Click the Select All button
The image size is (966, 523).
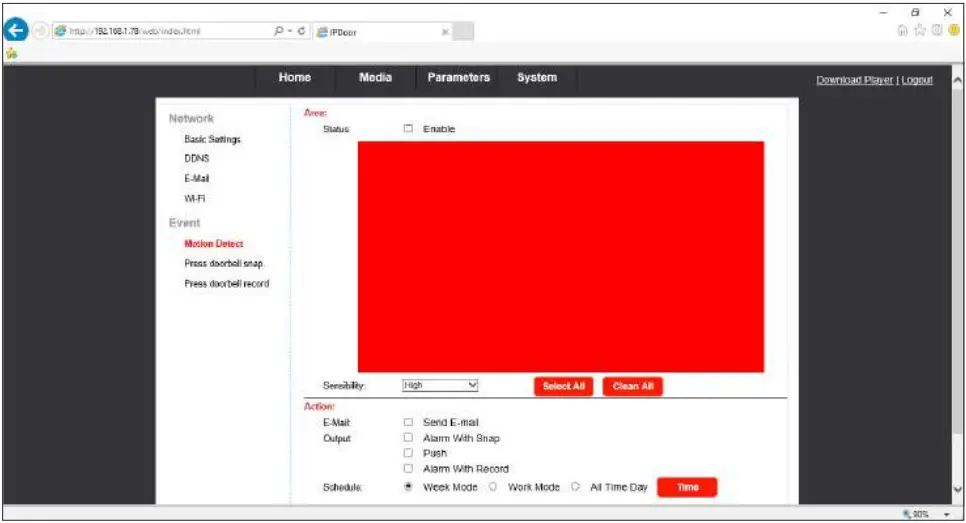click(563, 386)
